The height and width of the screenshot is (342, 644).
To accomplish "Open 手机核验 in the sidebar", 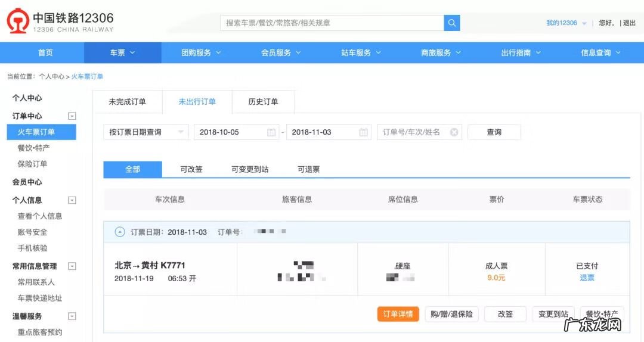I will 32,248.
